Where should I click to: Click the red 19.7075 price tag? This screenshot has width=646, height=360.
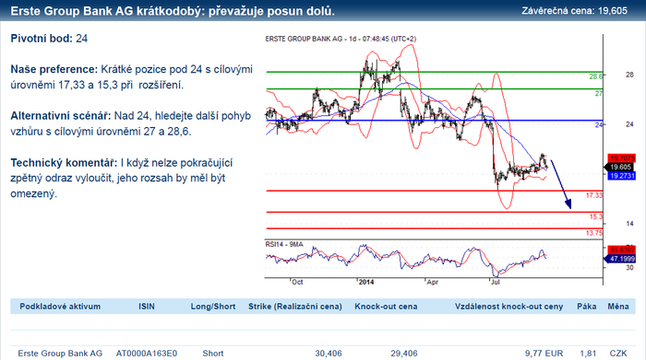coord(622,158)
